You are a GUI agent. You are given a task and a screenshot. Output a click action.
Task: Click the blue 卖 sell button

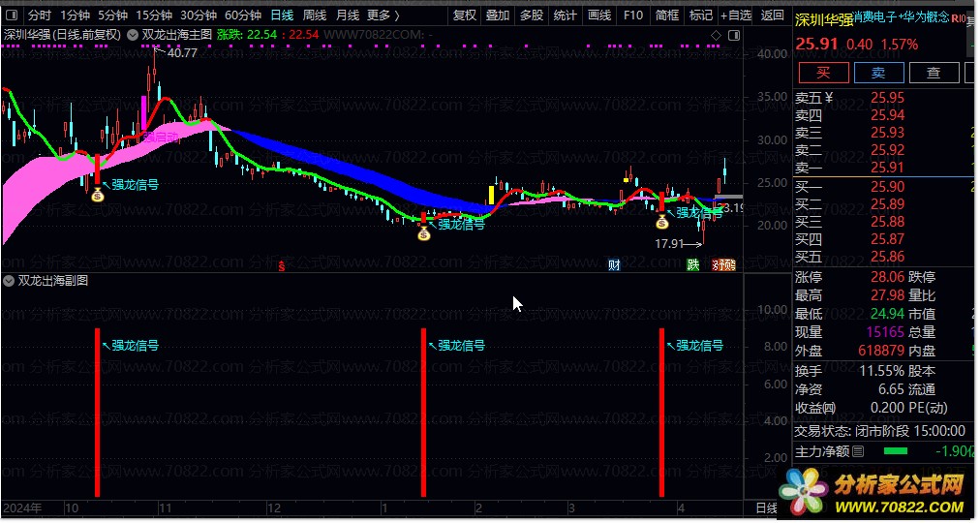tap(878, 73)
